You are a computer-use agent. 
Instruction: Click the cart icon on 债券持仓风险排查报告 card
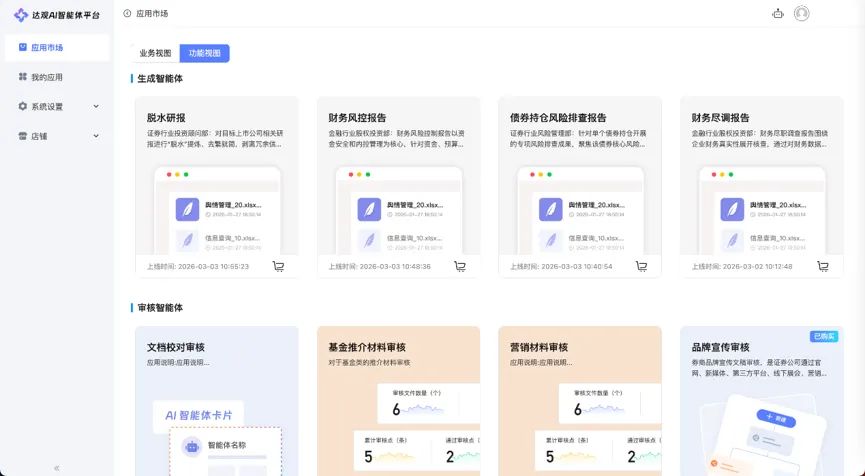(642, 266)
